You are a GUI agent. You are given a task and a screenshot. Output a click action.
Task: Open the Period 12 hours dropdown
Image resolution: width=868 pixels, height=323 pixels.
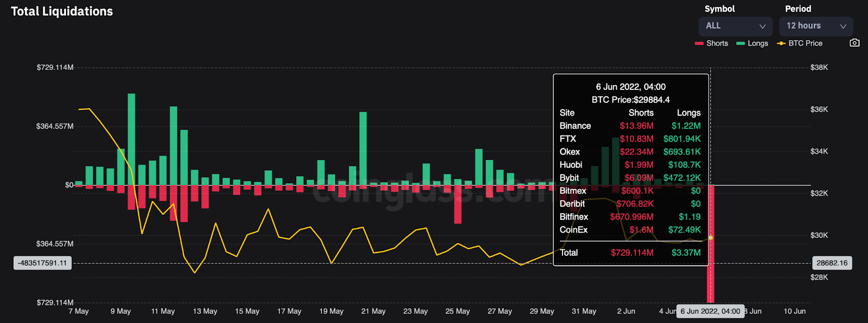[x=816, y=26]
